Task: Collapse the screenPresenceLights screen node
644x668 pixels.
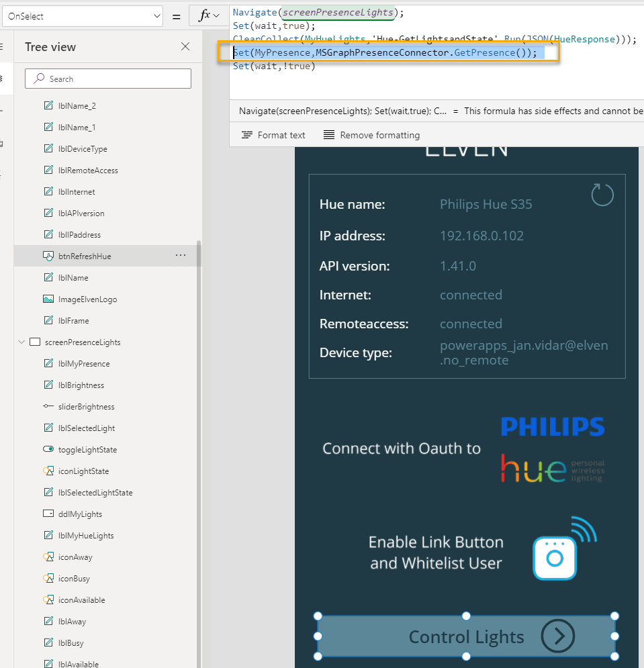Action: tap(21, 342)
